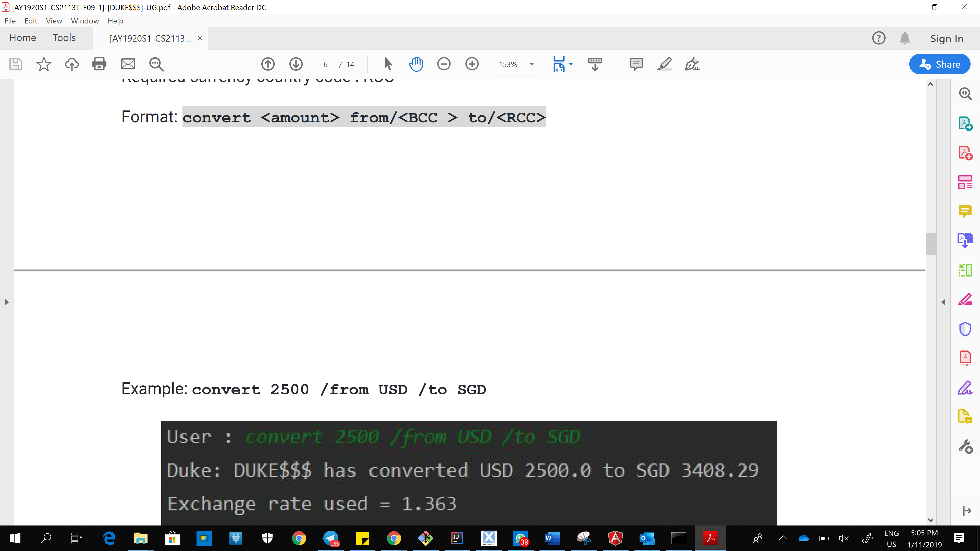Viewport: 980px width, 551px height.
Task: Activate the arrow Selection tool
Action: (x=388, y=64)
